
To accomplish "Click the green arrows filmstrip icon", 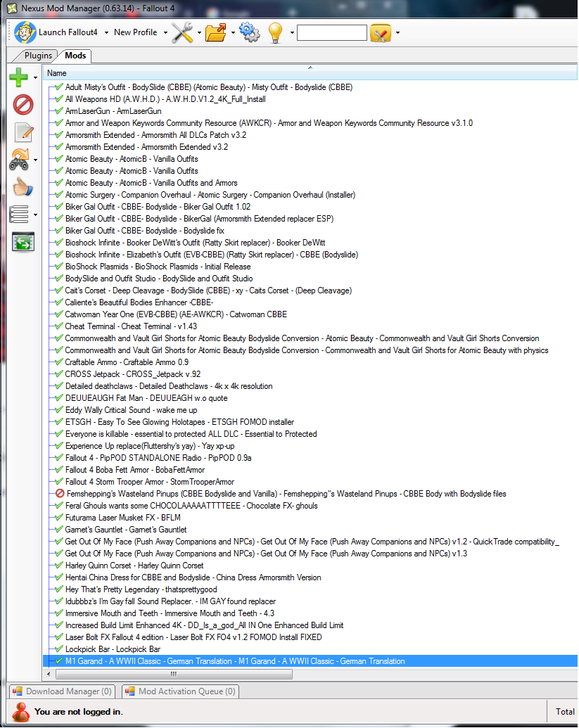I will click(23, 242).
